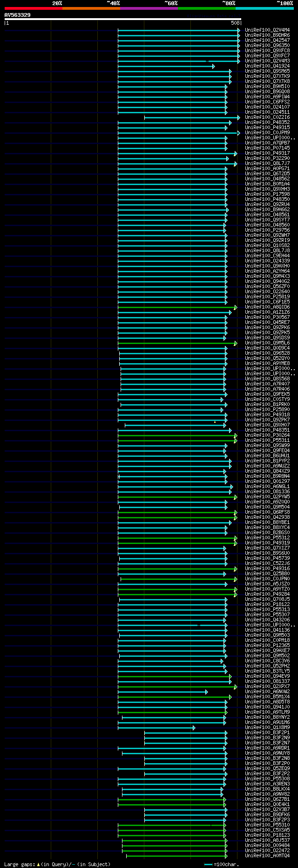Select the UniRef100_P49317 label
Screen dimensions: 298x868
coord(267,153)
